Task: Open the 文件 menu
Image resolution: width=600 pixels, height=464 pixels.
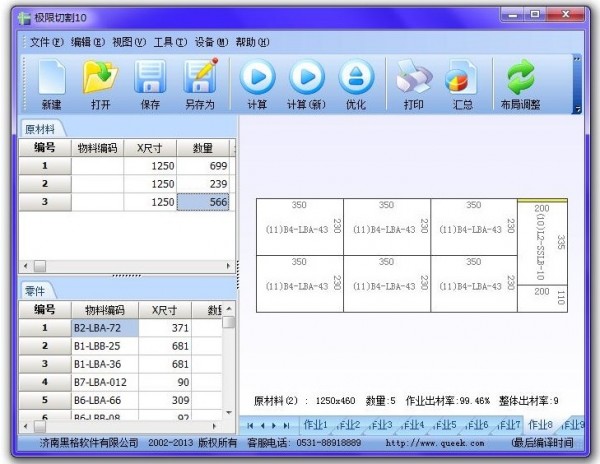Action: pyautogui.click(x=46, y=42)
